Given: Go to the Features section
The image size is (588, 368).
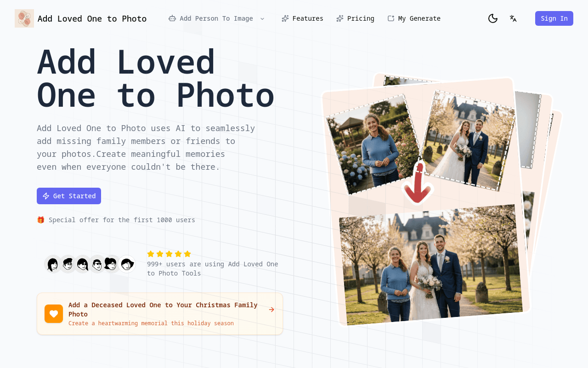Looking at the screenshot, I should 302,18.
